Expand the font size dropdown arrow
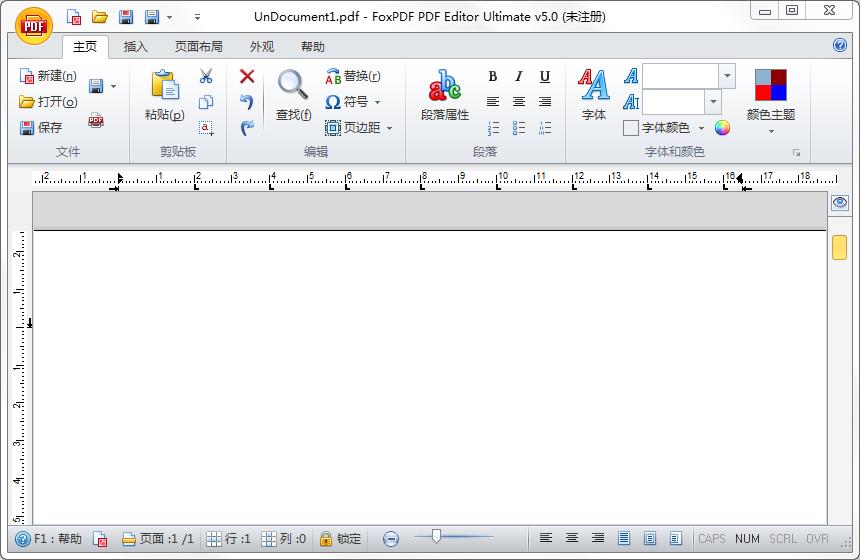The width and height of the screenshot is (860, 560). (713, 102)
